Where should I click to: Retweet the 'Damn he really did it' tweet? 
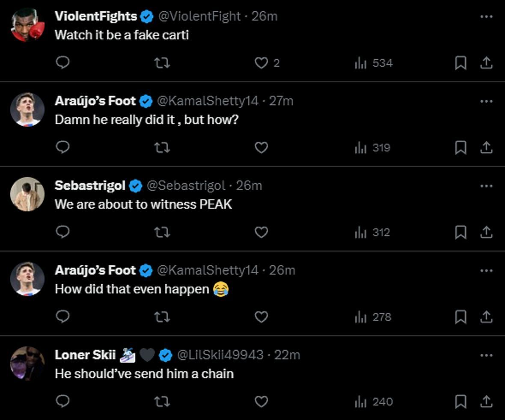tap(162, 148)
